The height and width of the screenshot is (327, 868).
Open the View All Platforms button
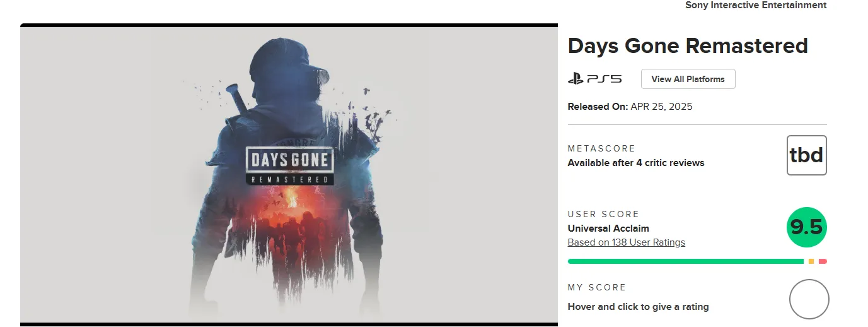pos(688,79)
